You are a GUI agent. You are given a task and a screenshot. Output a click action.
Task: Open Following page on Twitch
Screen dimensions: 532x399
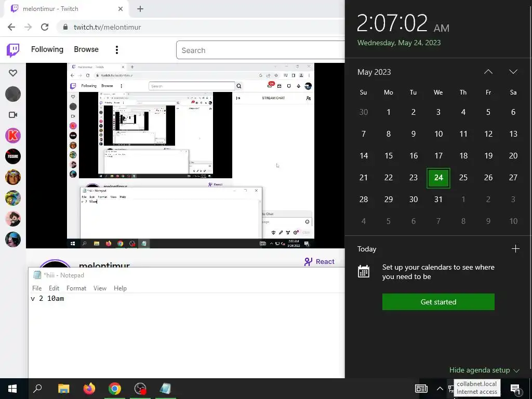click(47, 49)
